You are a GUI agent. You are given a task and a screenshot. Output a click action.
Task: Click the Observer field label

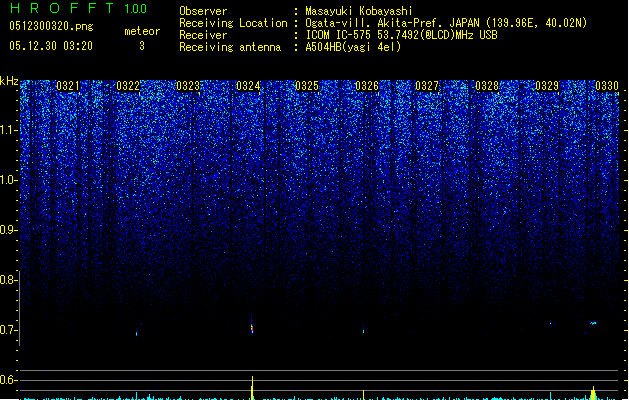coord(203,11)
